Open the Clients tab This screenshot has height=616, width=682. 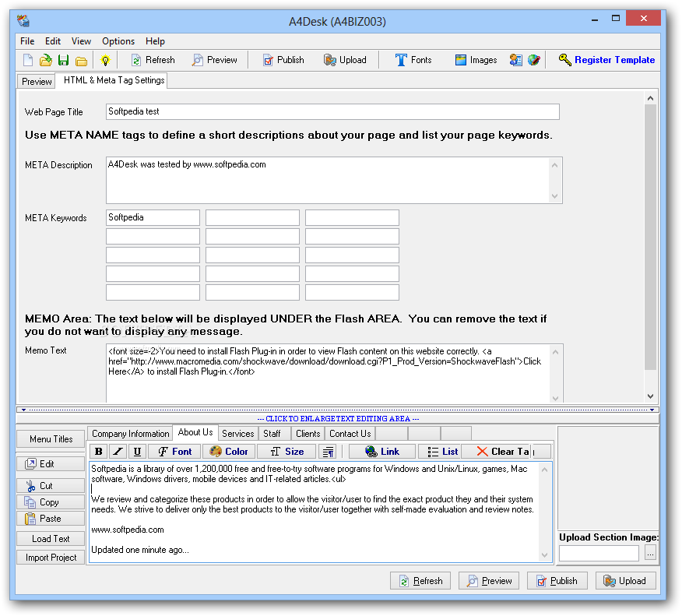[x=308, y=434]
